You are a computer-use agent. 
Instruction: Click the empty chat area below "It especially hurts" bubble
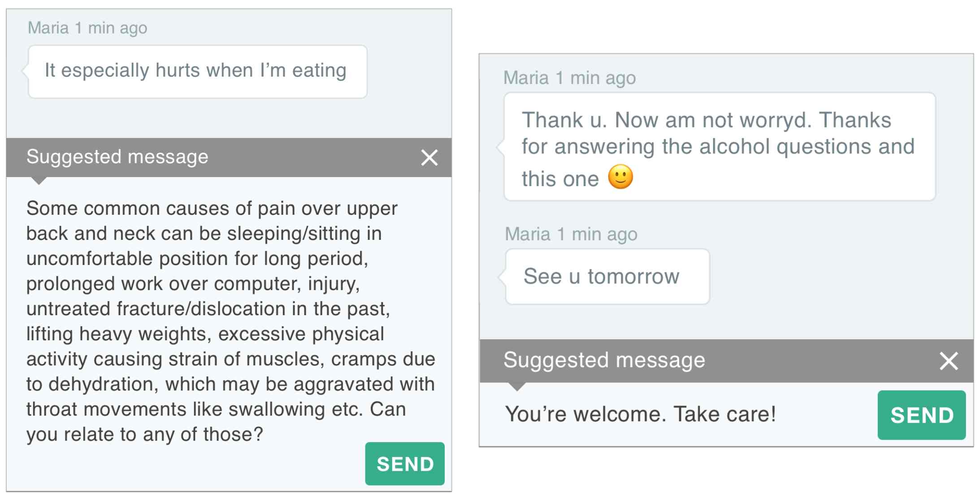point(229,118)
